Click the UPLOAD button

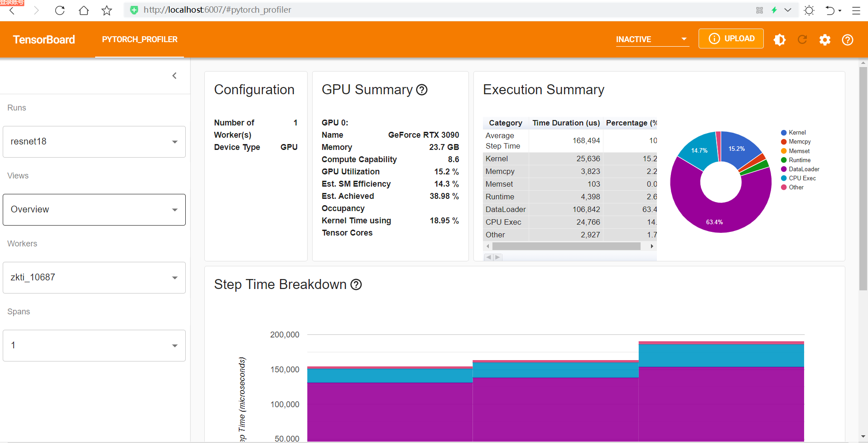[731, 39]
